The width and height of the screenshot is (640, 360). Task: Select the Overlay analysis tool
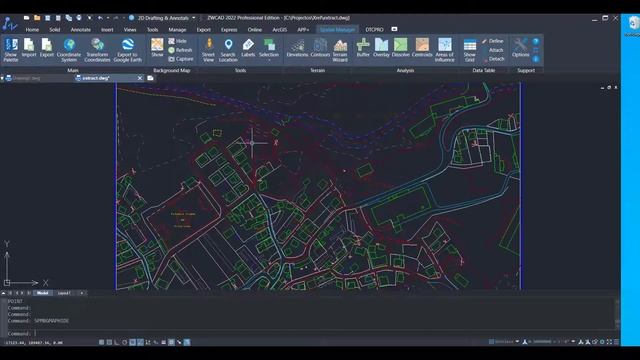(x=381, y=48)
